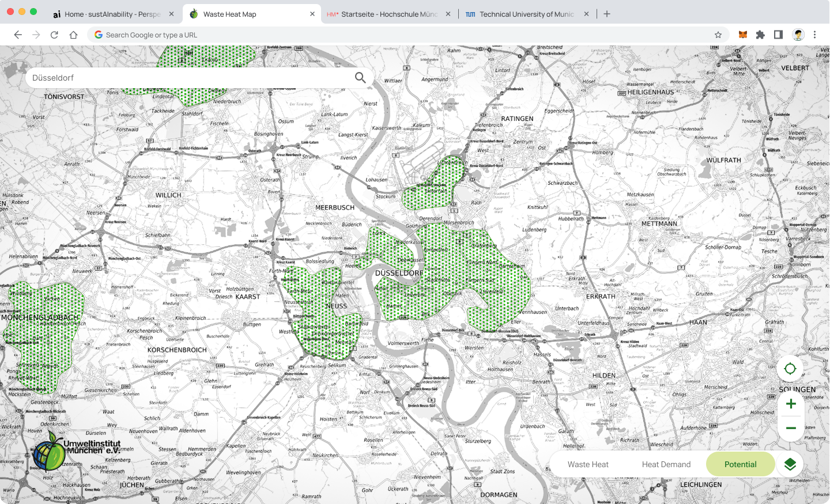
Task: Open the MetaMask fox extension
Action: tap(743, 35)
